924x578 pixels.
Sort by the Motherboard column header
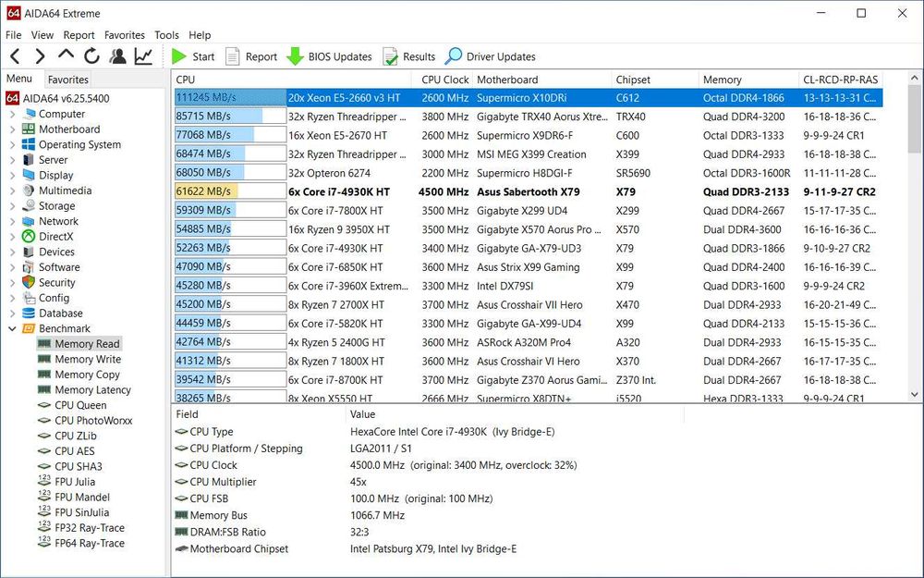click(x=542, y=80)
